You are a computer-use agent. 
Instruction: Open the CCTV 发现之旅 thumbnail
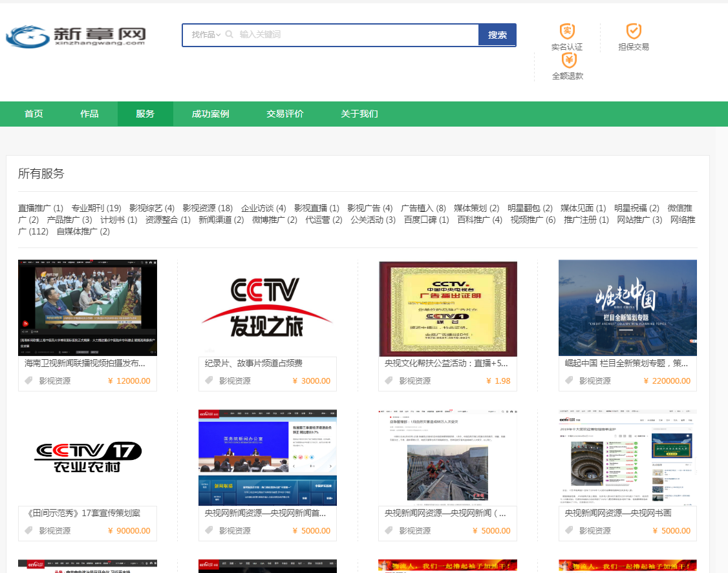tap(268, 307)
